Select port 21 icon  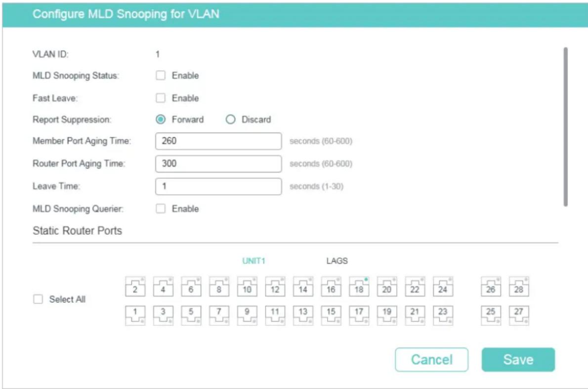pos(415,315)
